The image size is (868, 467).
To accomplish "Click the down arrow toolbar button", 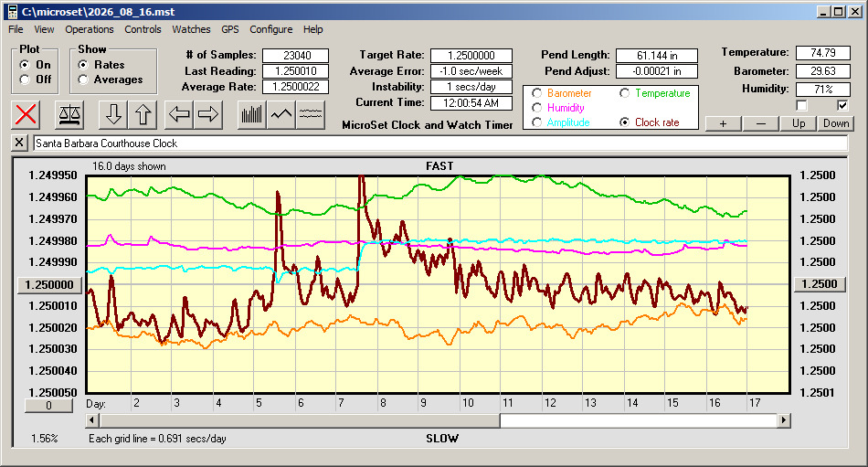I will [113, 114].
